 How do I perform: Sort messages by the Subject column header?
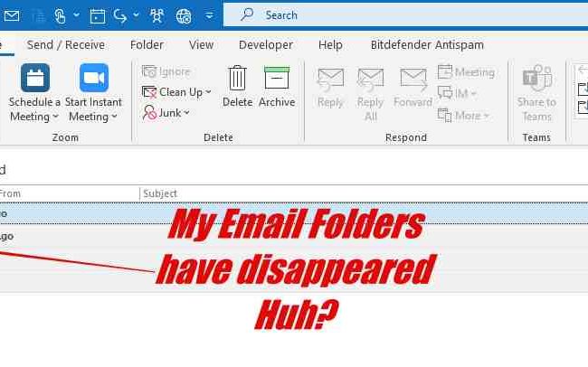(160, 193)
